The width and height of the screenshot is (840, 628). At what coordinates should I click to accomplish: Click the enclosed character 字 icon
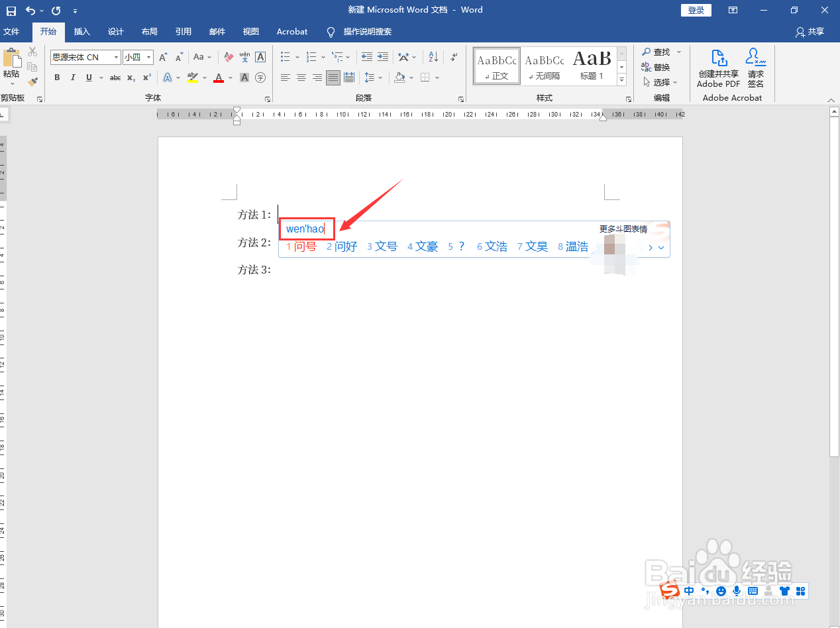pos(260,78)
